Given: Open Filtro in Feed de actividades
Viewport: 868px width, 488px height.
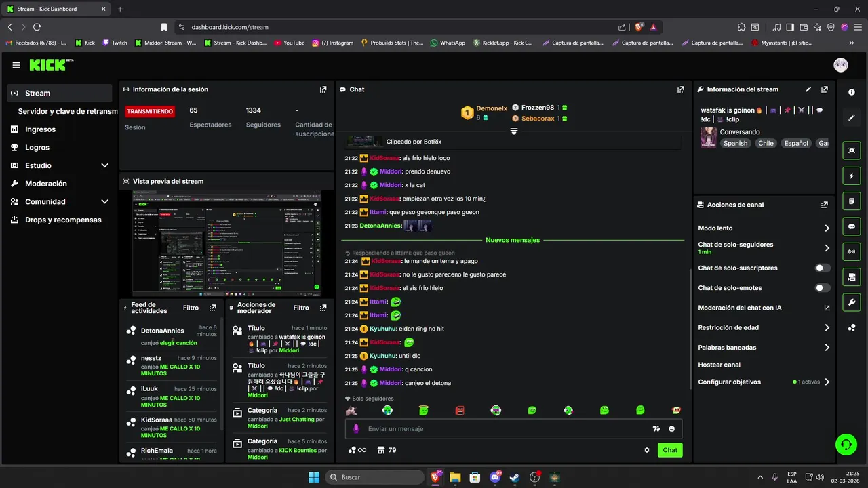Looking at the screenshot, I should tap(191, 308).
